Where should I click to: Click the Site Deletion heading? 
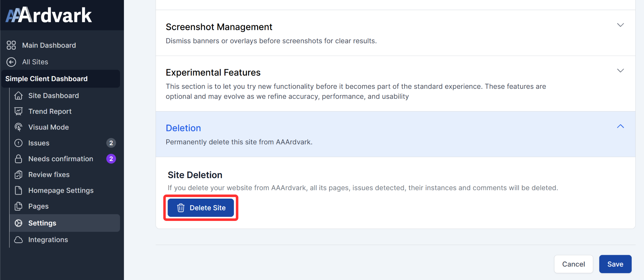[195, 175]
